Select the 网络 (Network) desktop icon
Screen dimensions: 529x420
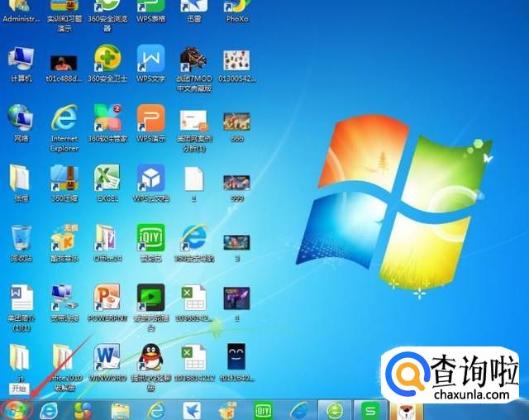pyautogui.click(x=21, y=123)
